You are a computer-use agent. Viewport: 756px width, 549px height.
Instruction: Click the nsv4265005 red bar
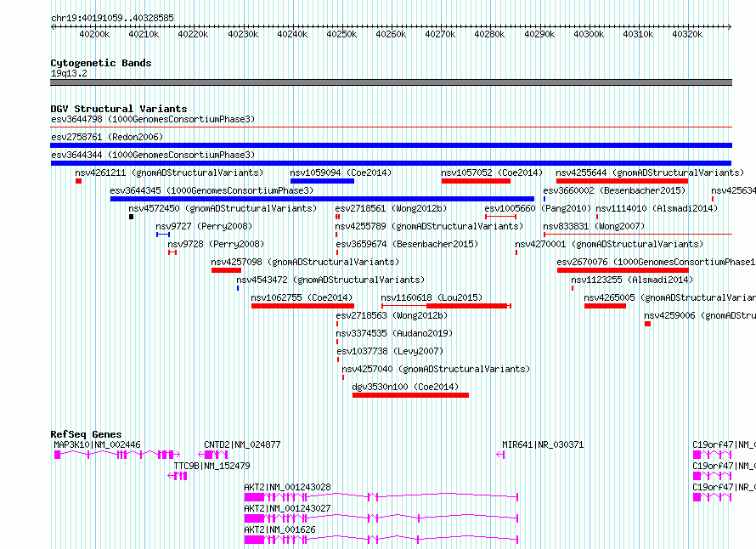605,306
